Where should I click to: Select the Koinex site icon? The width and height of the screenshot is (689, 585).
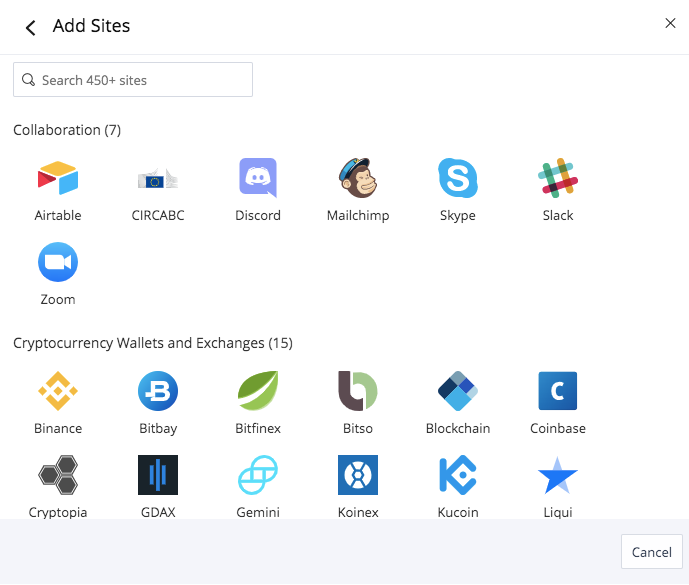(x=358, y=475)
